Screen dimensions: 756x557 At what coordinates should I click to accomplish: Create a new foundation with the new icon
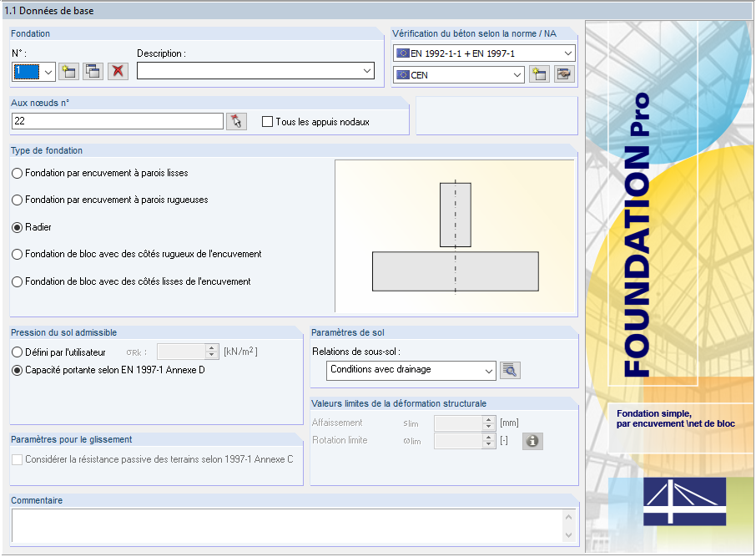(69, 72)
